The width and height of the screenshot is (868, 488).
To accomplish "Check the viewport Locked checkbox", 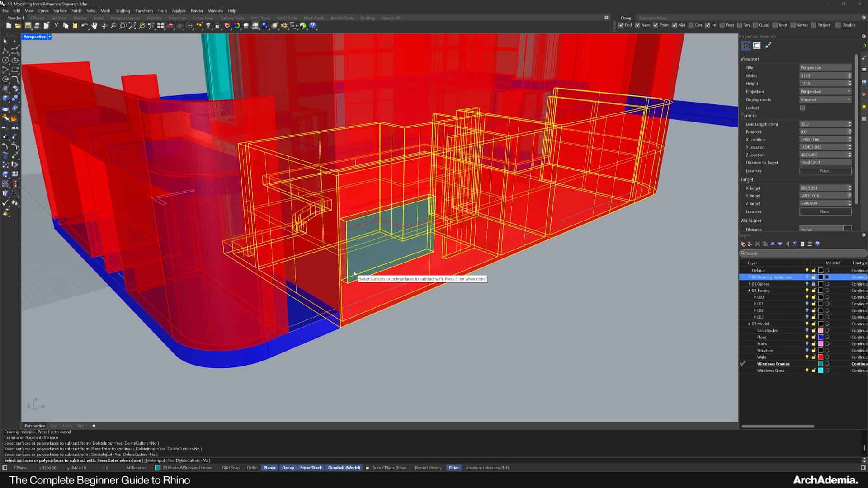I will coord(802,108).
